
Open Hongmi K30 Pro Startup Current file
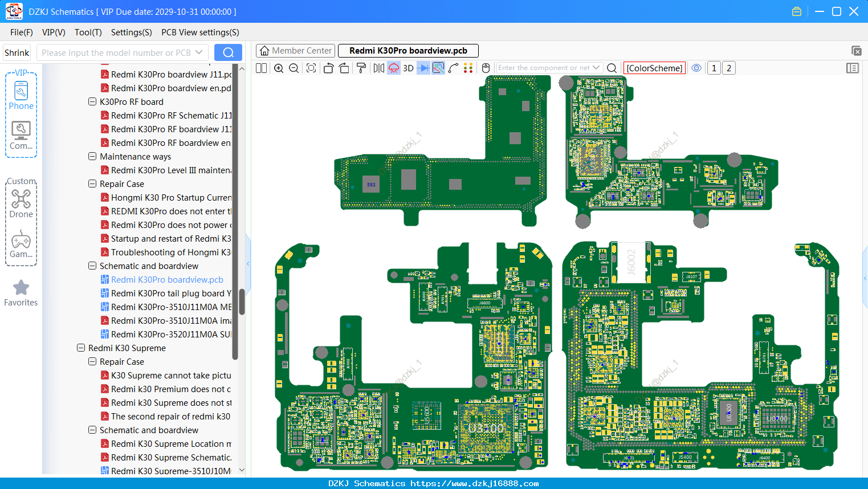166,198
